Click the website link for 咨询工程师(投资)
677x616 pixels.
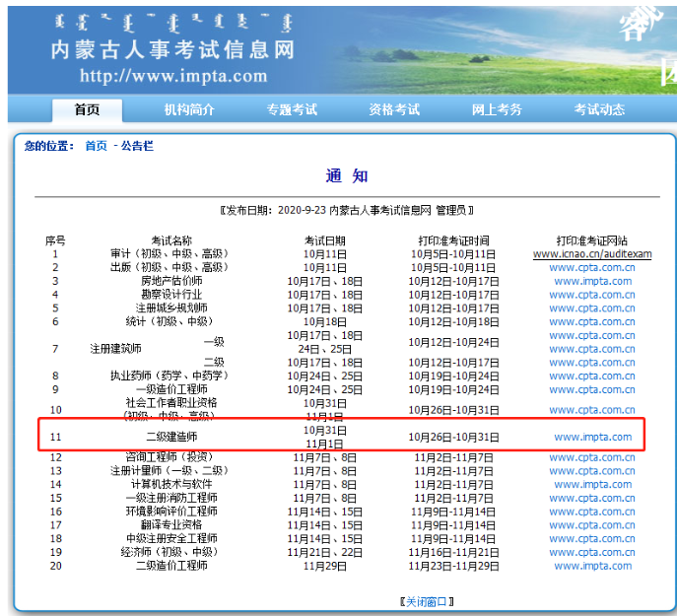592,457
